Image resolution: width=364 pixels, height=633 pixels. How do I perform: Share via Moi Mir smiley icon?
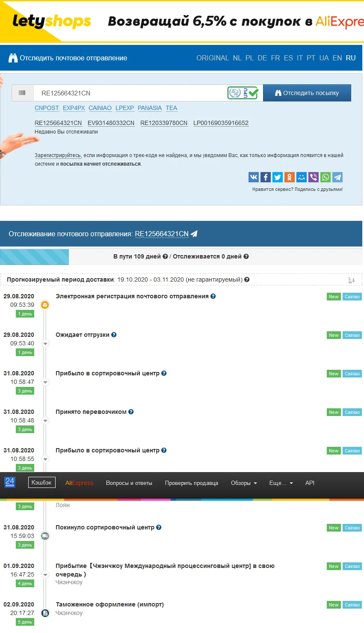click(x=302, y=177)
